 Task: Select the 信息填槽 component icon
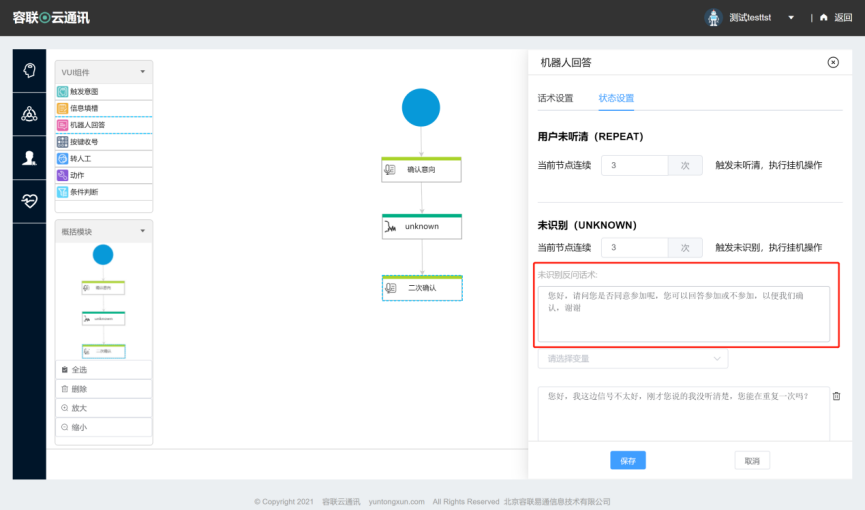point(62,108)
